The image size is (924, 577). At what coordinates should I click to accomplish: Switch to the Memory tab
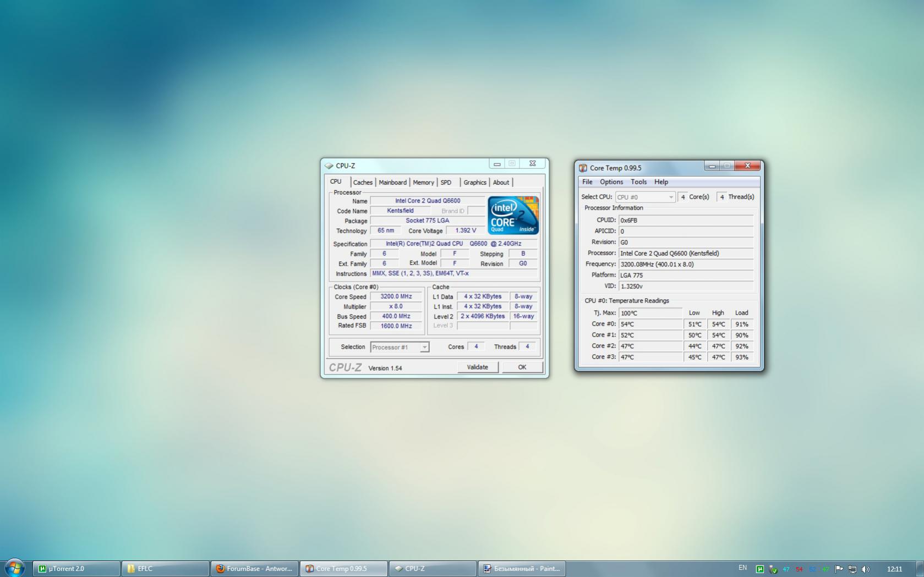coord(423,183)
